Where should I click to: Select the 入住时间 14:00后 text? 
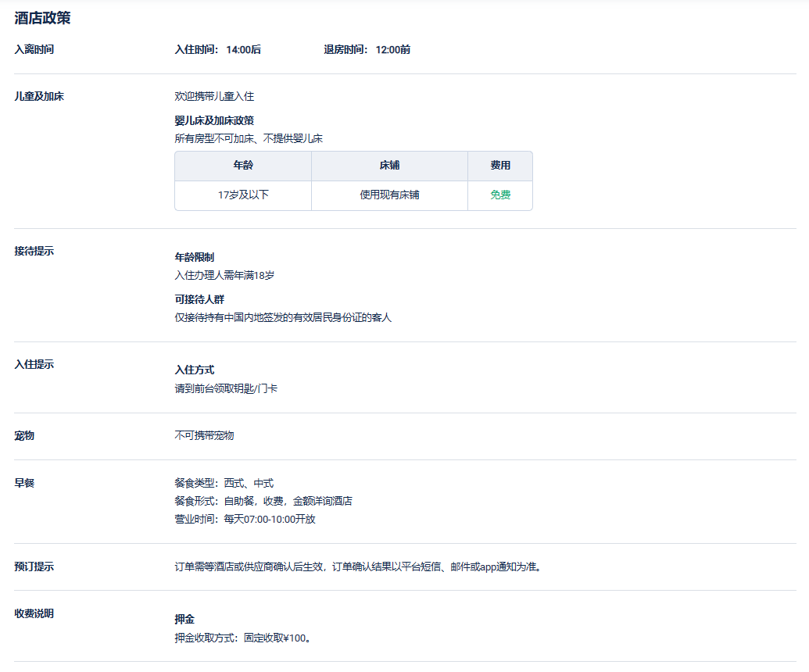pos(217,50)
